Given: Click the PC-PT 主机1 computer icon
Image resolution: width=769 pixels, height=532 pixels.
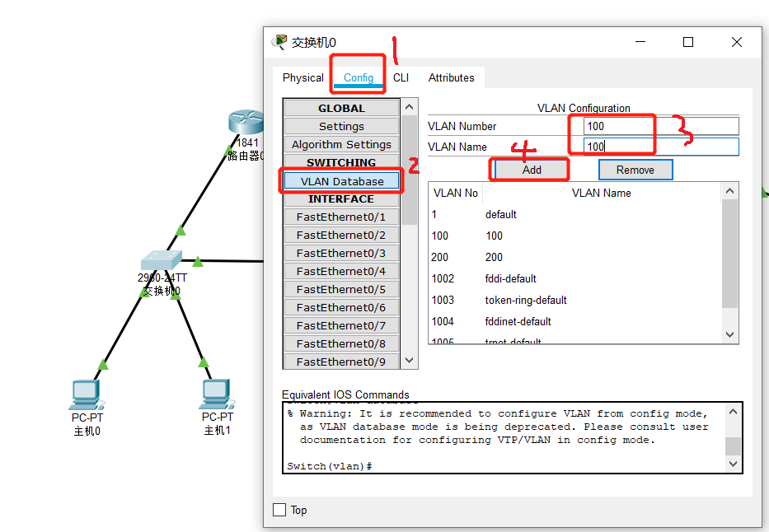Looking at the screenshot, I should [216, 394].
